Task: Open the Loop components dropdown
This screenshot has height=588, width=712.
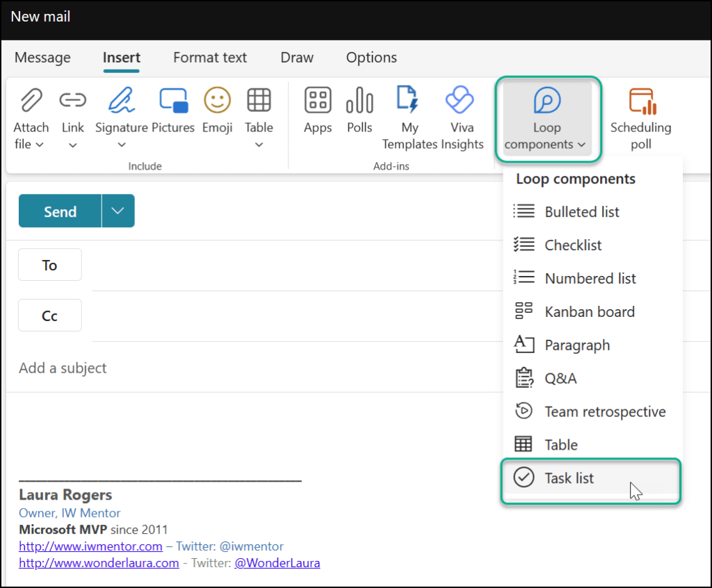Action: pos(547,118)
